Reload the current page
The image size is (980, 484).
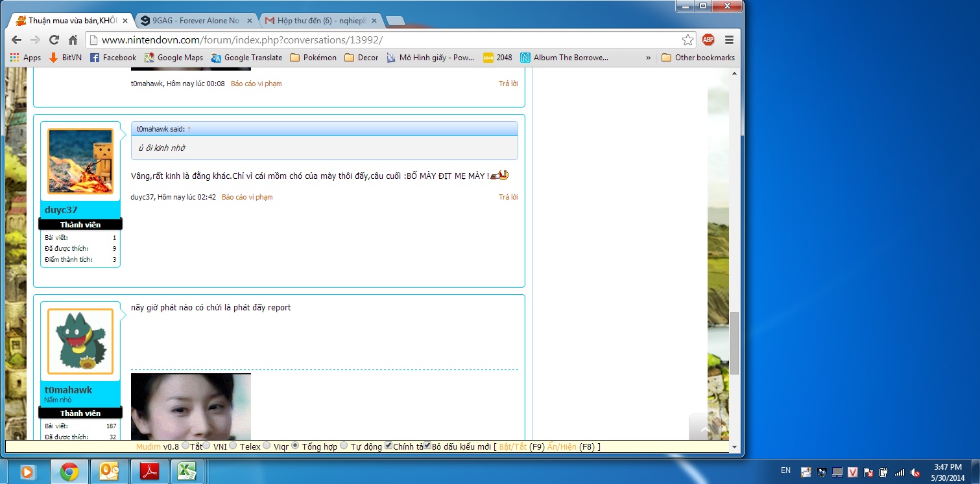(x=54, y=40)
